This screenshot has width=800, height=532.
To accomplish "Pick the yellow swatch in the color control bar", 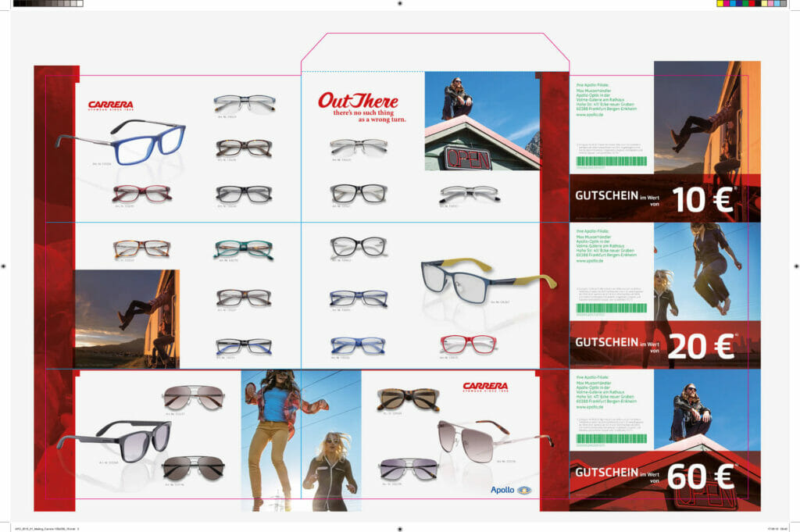I will (x=720, y=3).
